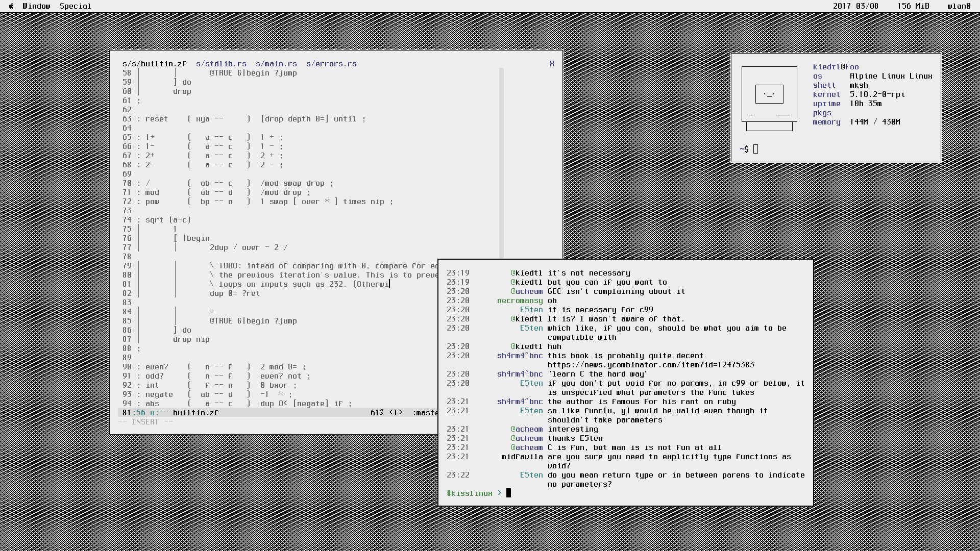The height and width of the screenshot is (551, 980).
Task: Click necromansy's nickname in chat
Action: coord(520,300)
